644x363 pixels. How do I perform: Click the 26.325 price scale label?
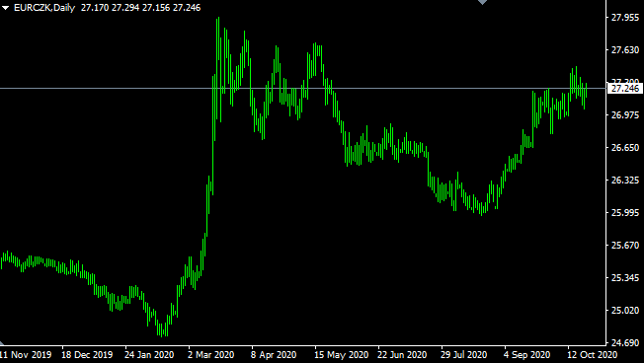pyautogui.click(x=625, y=181)
